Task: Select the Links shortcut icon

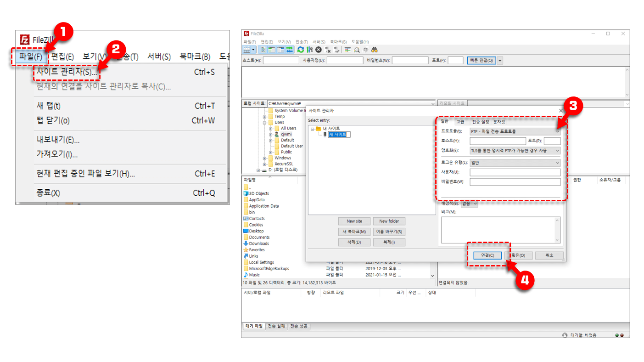Action: (x=246, y=256)
